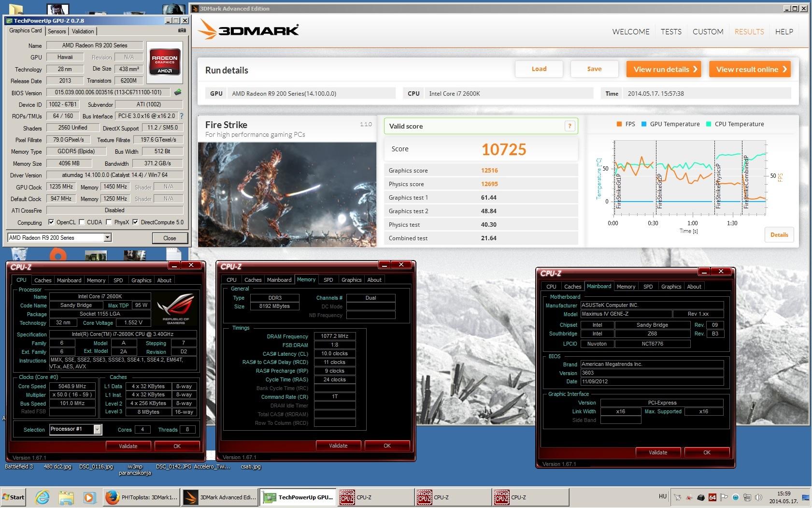
Task: Open the HELP section in 3DMark
Action: pyautogui.click(x=784, y=31)
